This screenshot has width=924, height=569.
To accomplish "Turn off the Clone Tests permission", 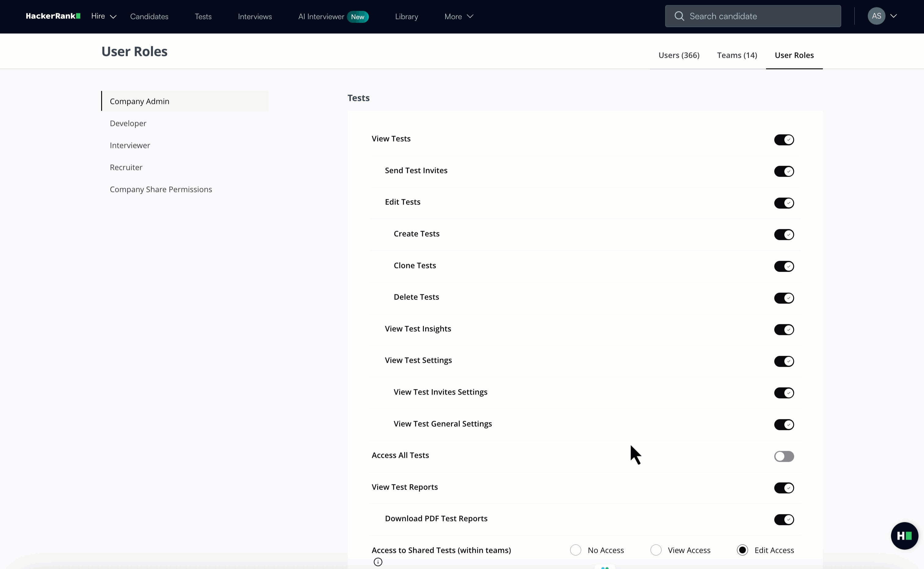I will [x=784, y=266].
